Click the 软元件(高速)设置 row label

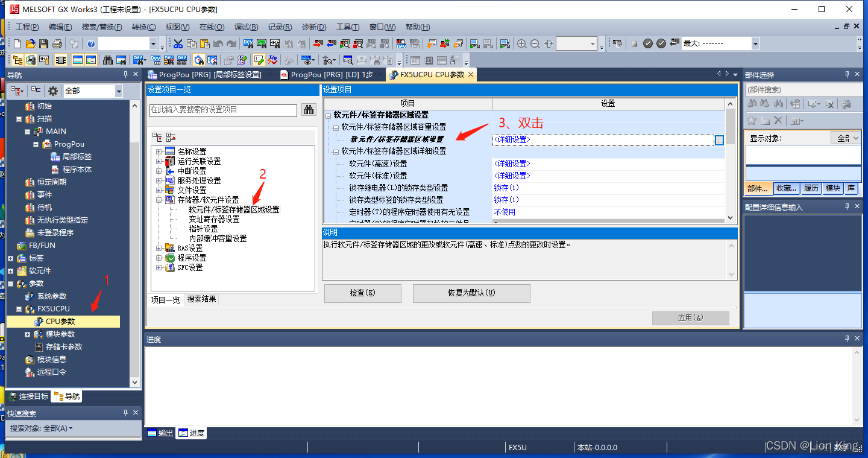[x=378, y=164]
